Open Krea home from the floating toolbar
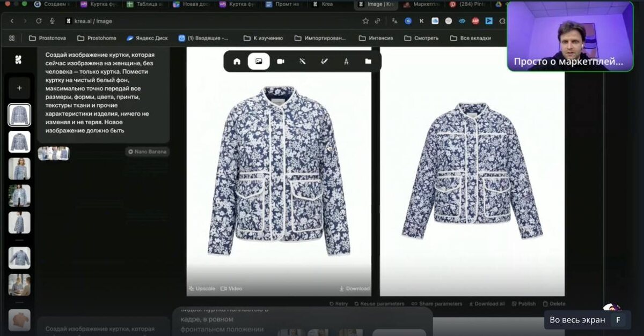 pyautogui.click(x=237, y=62)
